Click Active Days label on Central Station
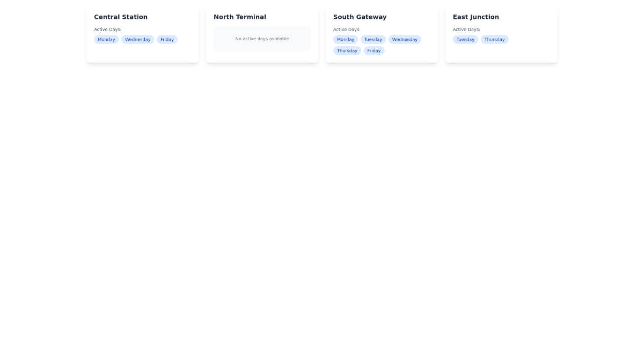The width and height of the screenshot is (644, 338). (x=107, y=30)
